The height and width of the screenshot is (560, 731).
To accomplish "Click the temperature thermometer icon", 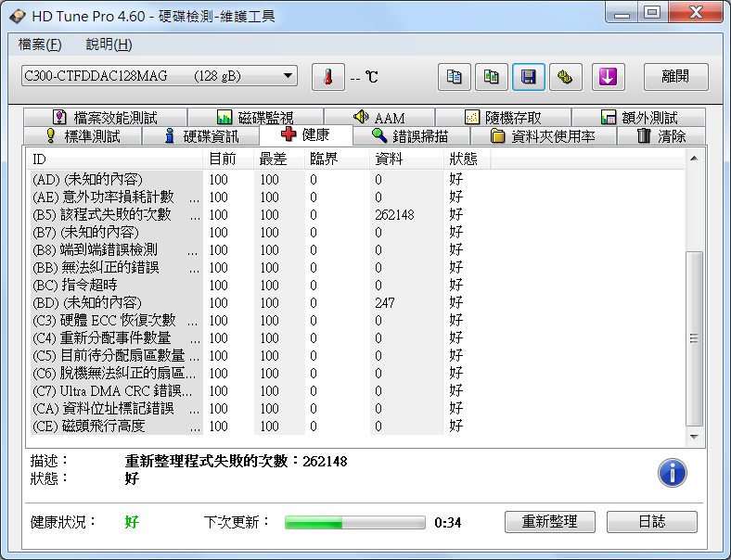I will coord(328,77).
